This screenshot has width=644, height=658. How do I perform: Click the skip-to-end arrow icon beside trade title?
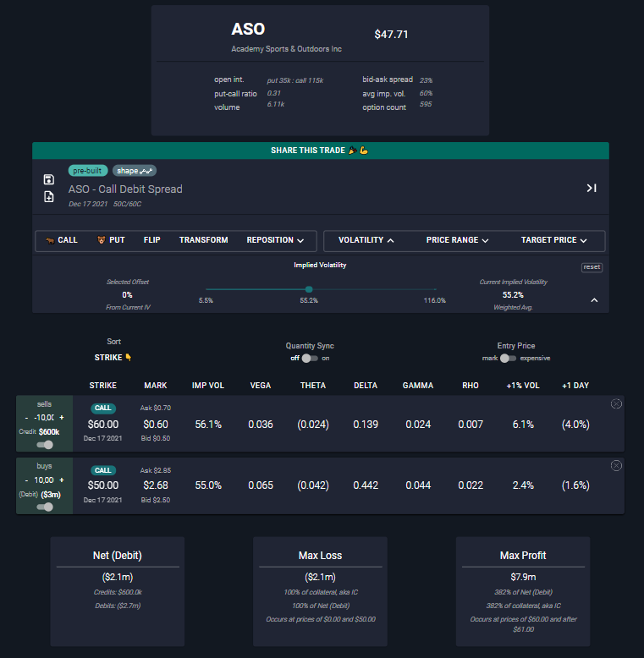(592, 188)
